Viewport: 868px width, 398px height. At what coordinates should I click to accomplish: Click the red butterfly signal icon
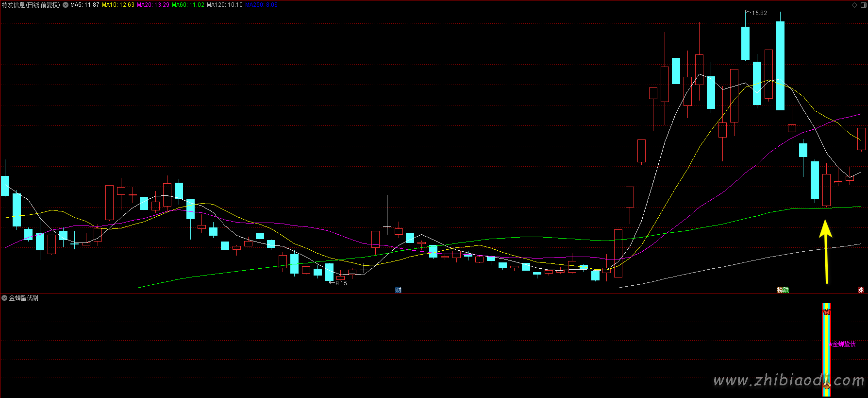[x=826, y=312]
